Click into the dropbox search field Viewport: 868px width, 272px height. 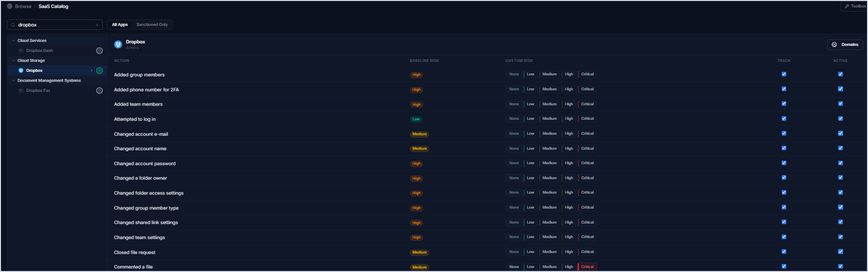pos(55,25)
